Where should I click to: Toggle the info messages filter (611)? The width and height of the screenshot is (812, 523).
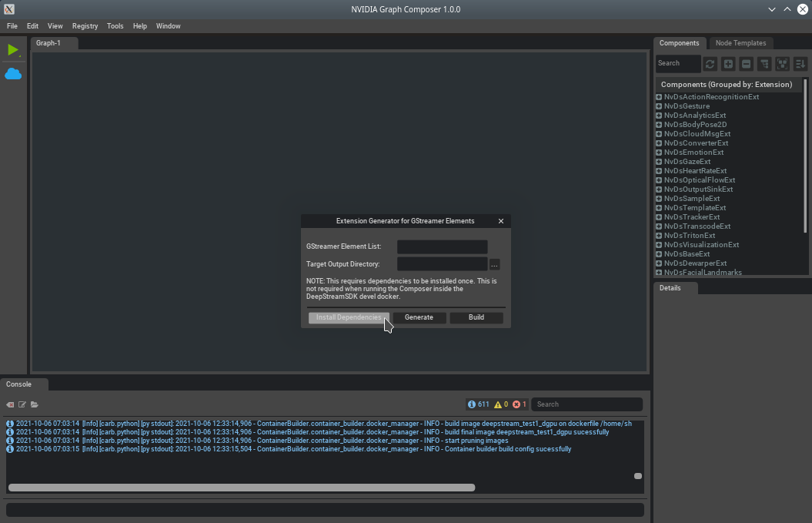[478, 404]
